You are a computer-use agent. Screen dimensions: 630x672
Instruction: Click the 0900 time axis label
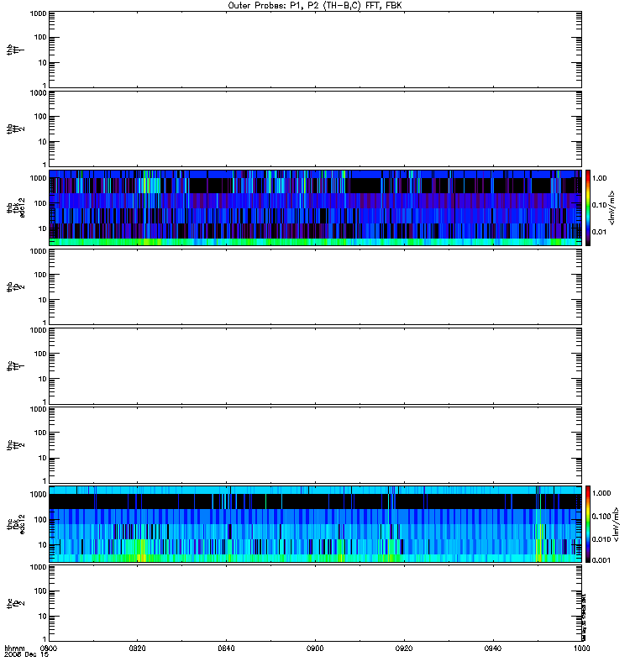pos(315,648)
